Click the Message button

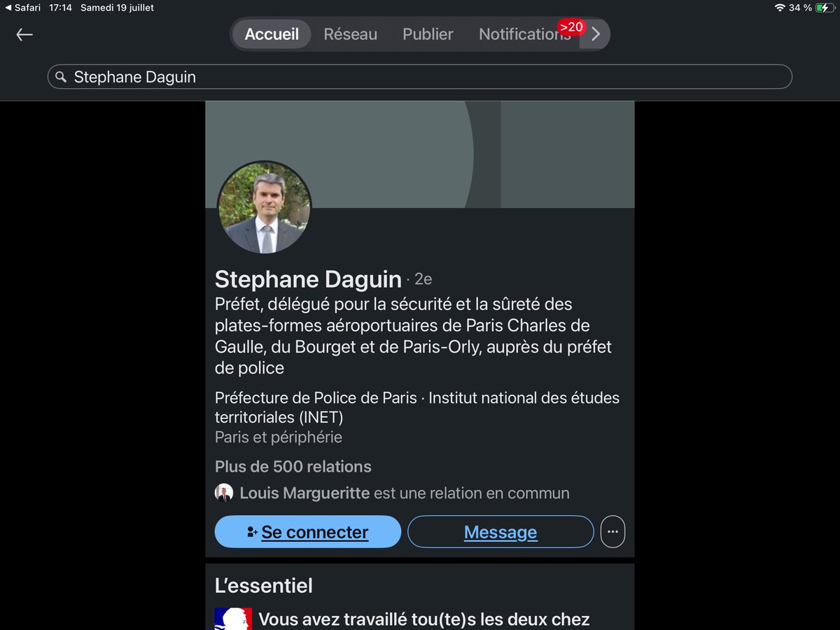tap(500, 532)
